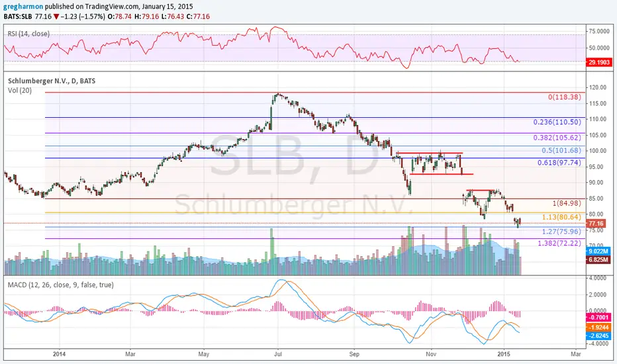Click the 0.5(101.68) Fibonacci label
The height and width of the screenshot is (364, 617).
(561, 150)
